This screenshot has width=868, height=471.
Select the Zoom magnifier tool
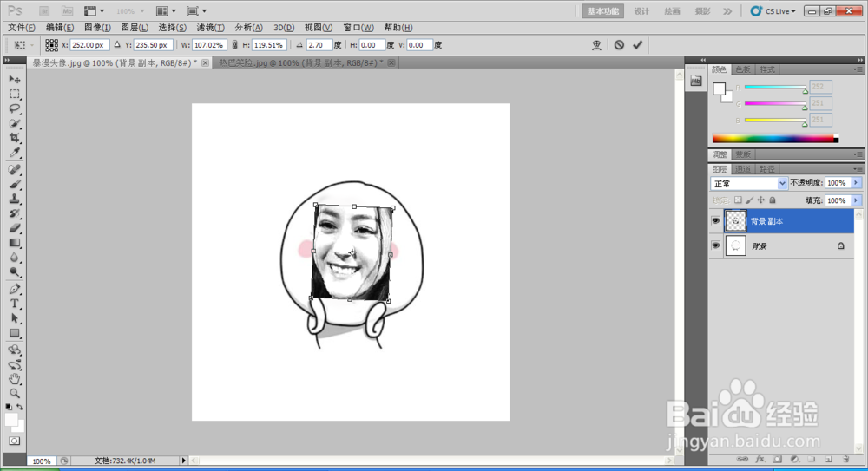(15, 393)
